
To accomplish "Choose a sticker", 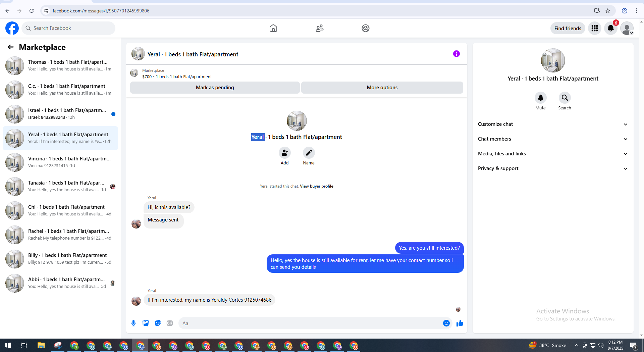I will pos(158,323).
